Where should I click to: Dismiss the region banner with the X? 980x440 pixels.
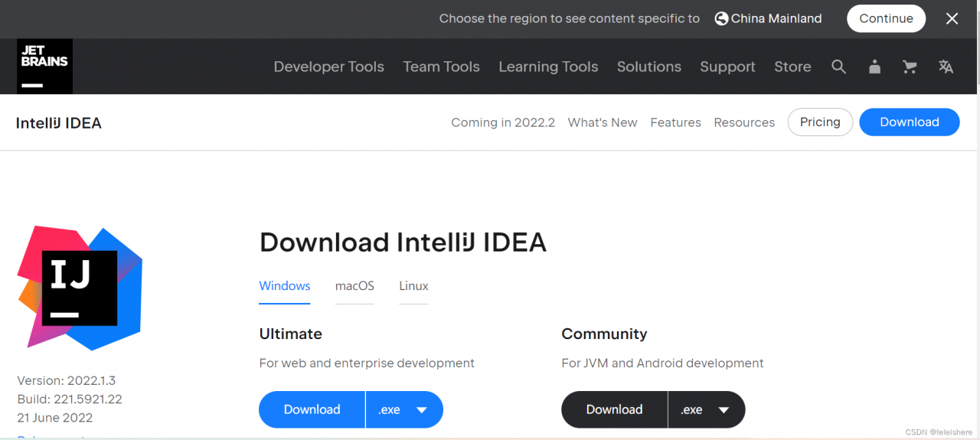click(952, 19)
